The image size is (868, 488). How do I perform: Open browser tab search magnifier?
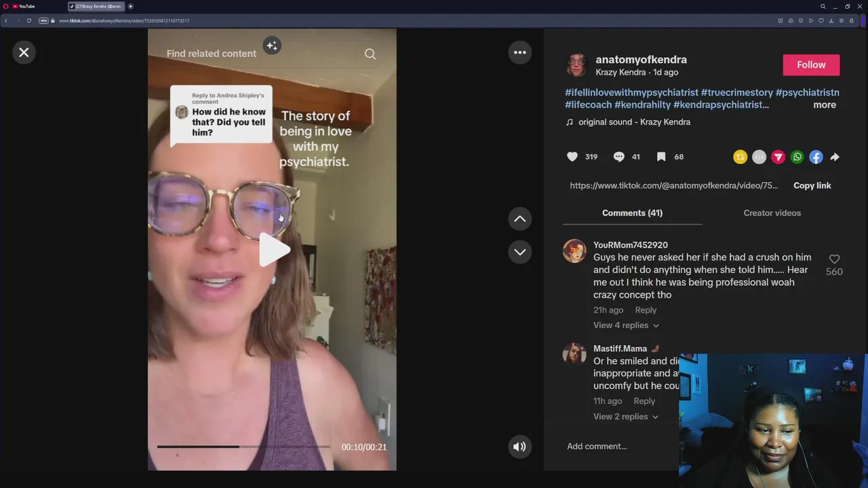coord(823,6)
